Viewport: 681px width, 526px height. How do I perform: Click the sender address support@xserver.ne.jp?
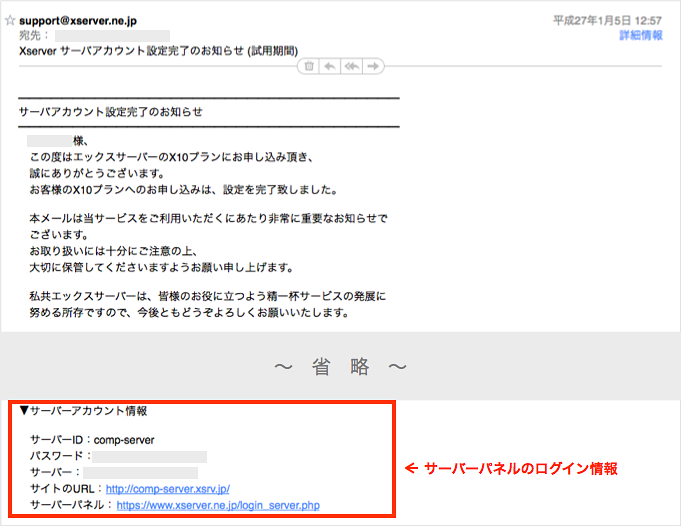click(78, 20)
